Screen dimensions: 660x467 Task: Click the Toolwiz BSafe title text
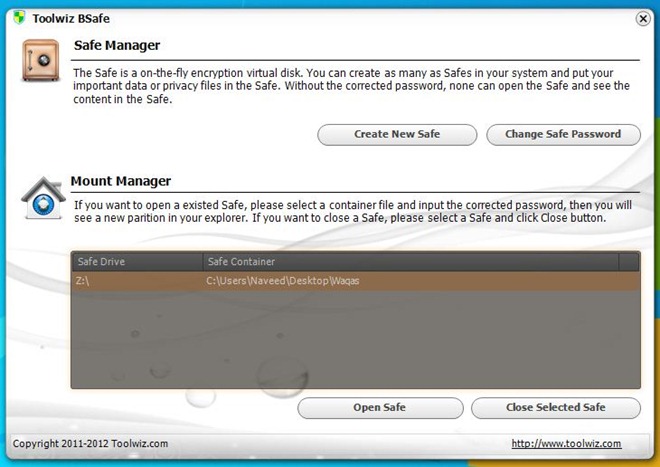73,18
